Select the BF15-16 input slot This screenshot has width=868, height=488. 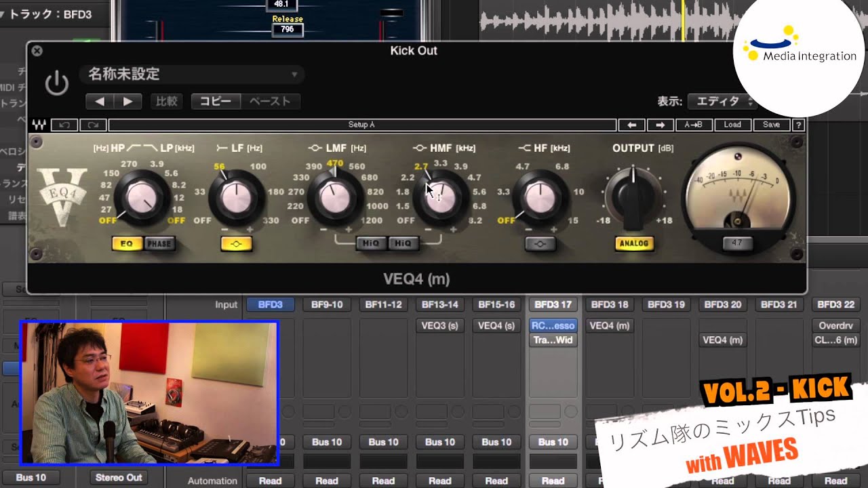pyautogui.click(x=496, y=305)
